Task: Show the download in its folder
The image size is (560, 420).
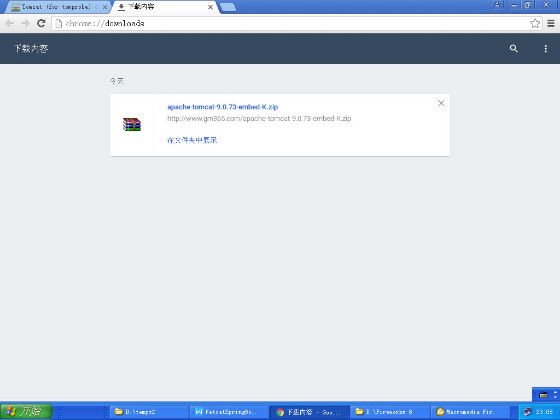Action: point(192,140)
